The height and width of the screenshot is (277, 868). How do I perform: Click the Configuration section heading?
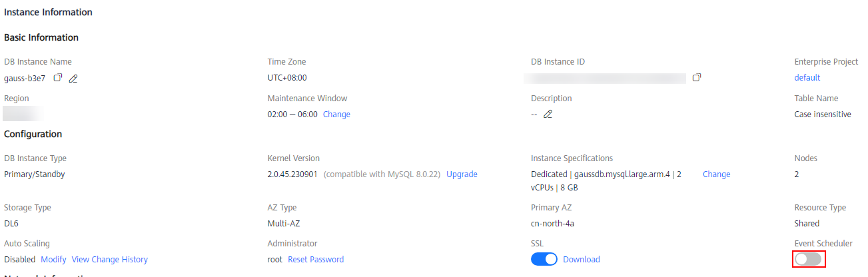coord(33,134)
